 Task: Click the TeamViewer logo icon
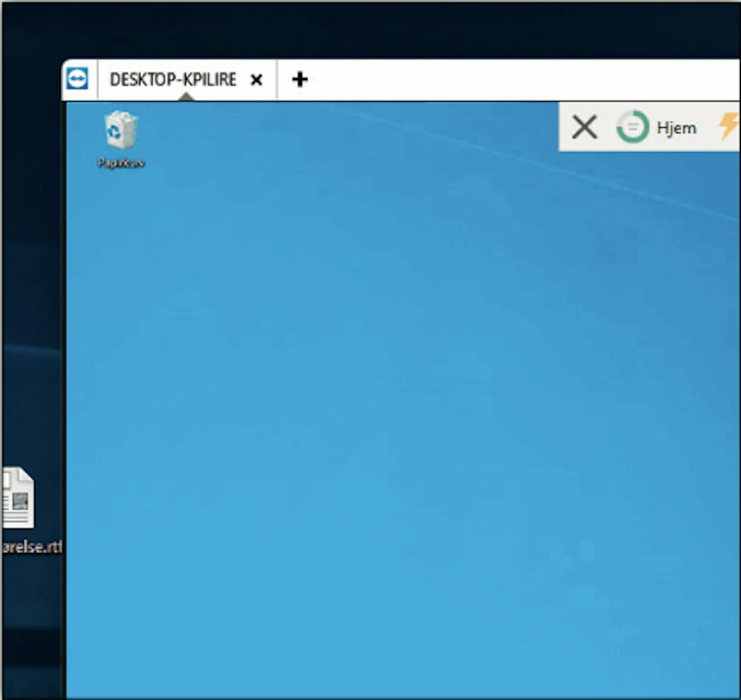pyautogui.click(x=78, y=79)
